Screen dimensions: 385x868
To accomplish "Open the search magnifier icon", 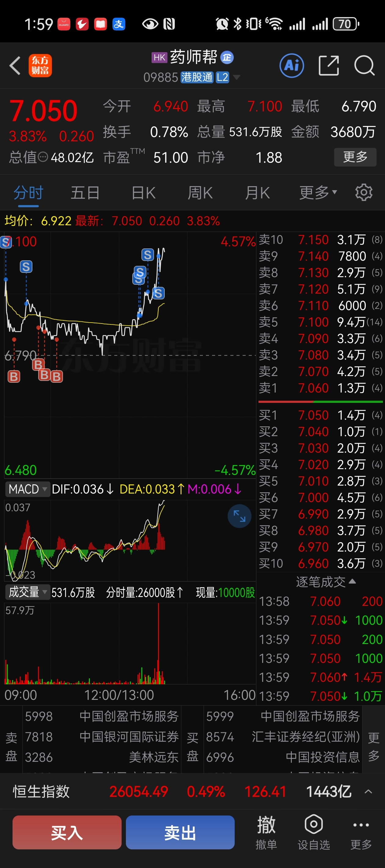I will coord(365,65).
